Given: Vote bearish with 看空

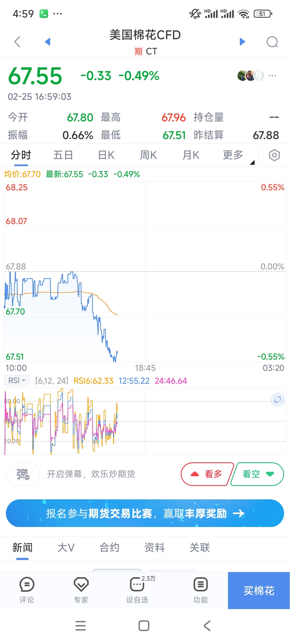Looking at the screenshot, I should point(257,474).
